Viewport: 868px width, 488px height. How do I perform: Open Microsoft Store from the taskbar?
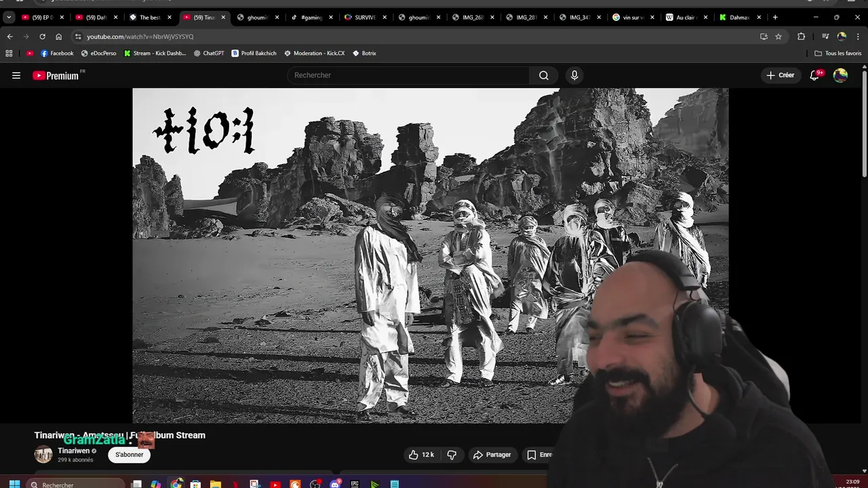(195, 485)
